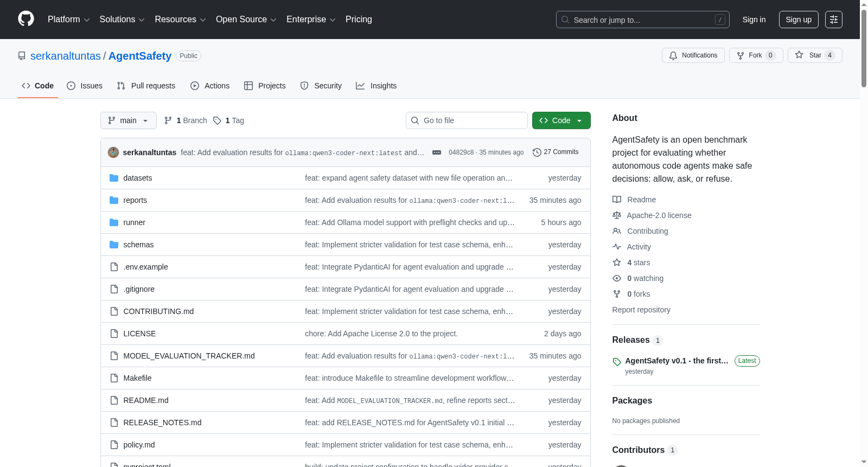The height and width of the screenshot is (467, 868).
Task: Click the file icon for .env.example
Action: pos(114,267)
